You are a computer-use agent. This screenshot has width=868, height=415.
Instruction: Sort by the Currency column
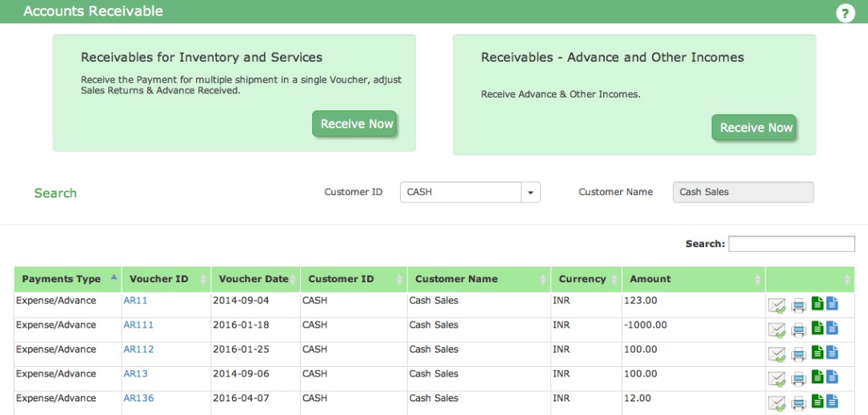click(x=586, y=279)
